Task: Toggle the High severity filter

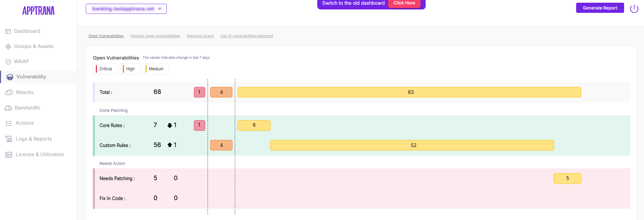Action: (x=130, y=69)
